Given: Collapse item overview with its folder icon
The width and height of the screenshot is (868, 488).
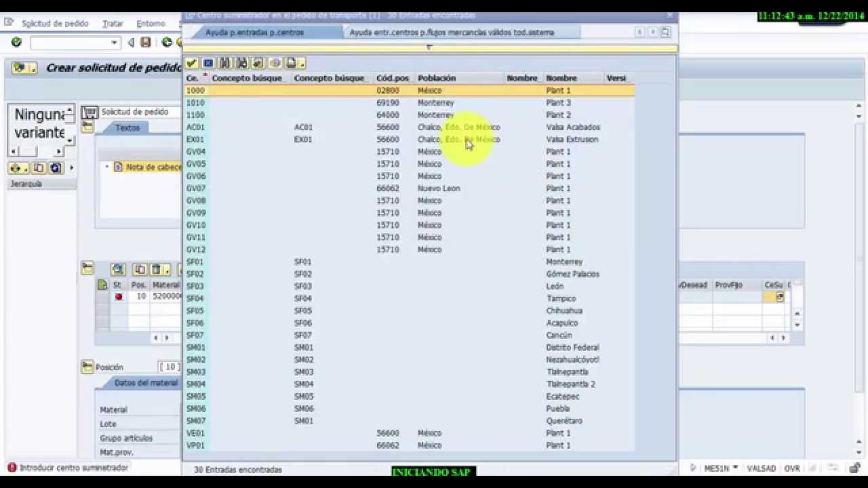Looking at the screenshot, I should [87, 269].
